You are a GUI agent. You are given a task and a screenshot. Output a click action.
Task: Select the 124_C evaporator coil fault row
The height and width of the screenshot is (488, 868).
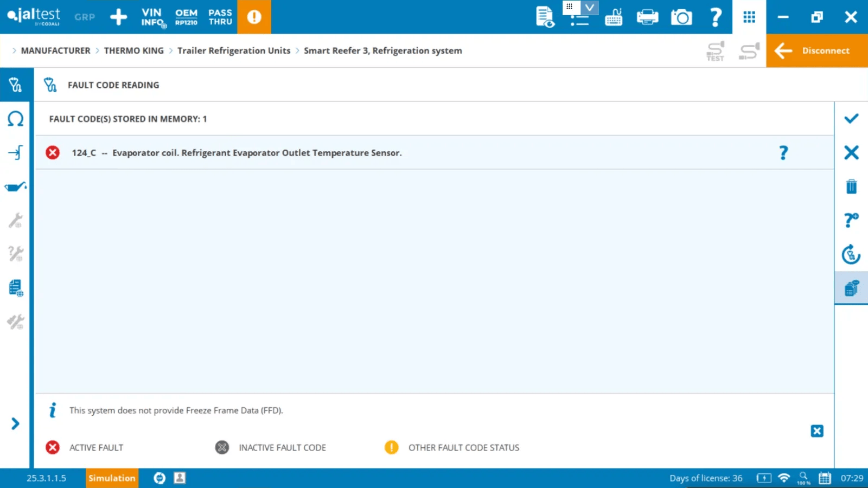[435, 152]
